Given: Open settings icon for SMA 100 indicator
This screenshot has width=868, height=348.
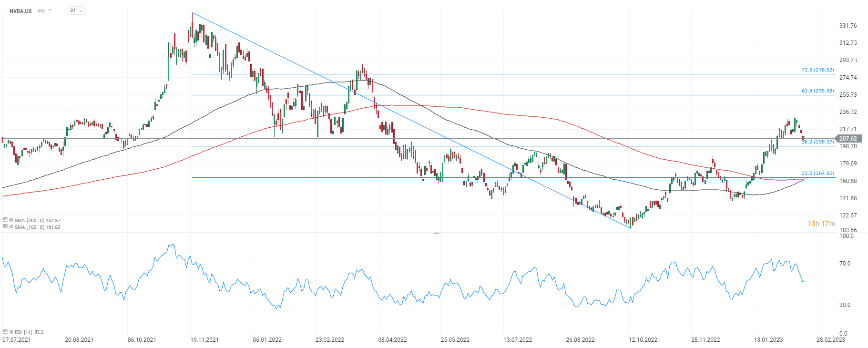Looking at the screenshot, I should tap(5, 226).
